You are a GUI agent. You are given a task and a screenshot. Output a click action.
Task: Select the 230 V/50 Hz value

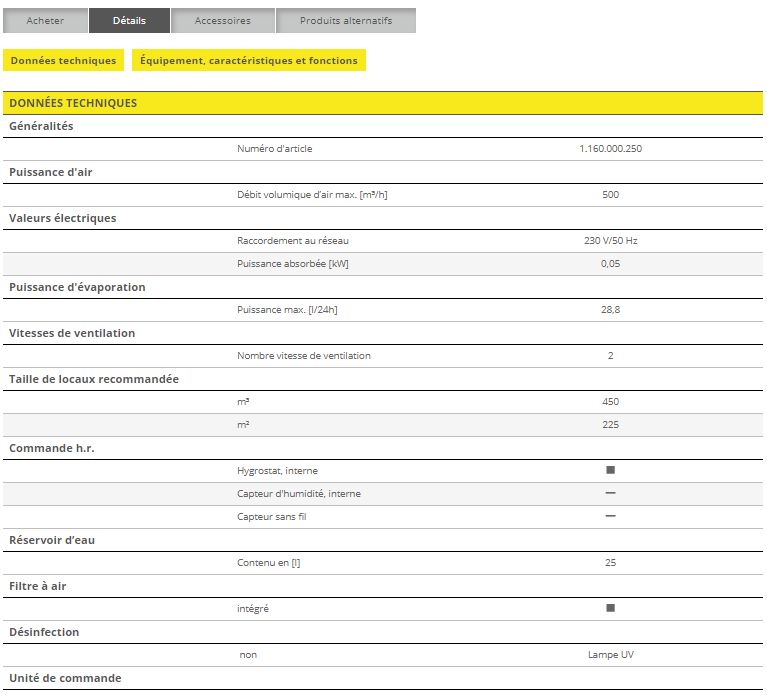tap(610, 241)
